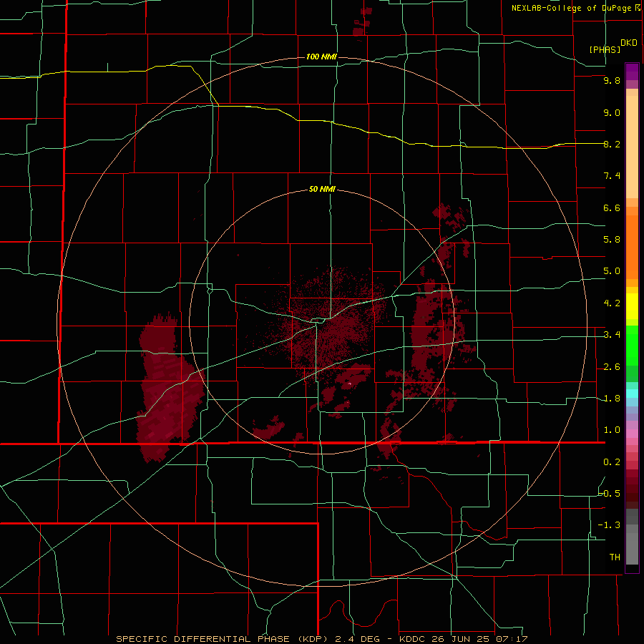Click the 1.0 scale value
644x644 pixels.
(x=612, y=430)
